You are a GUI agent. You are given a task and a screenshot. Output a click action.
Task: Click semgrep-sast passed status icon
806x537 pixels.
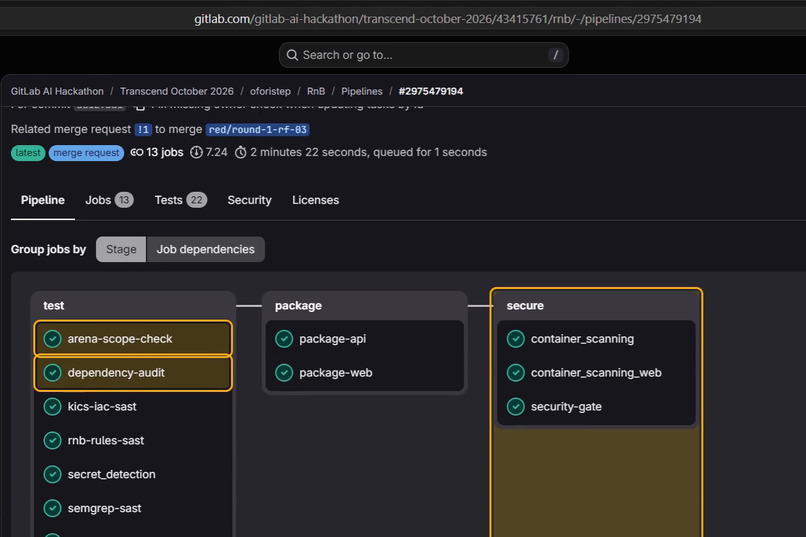tap(52, 508)
